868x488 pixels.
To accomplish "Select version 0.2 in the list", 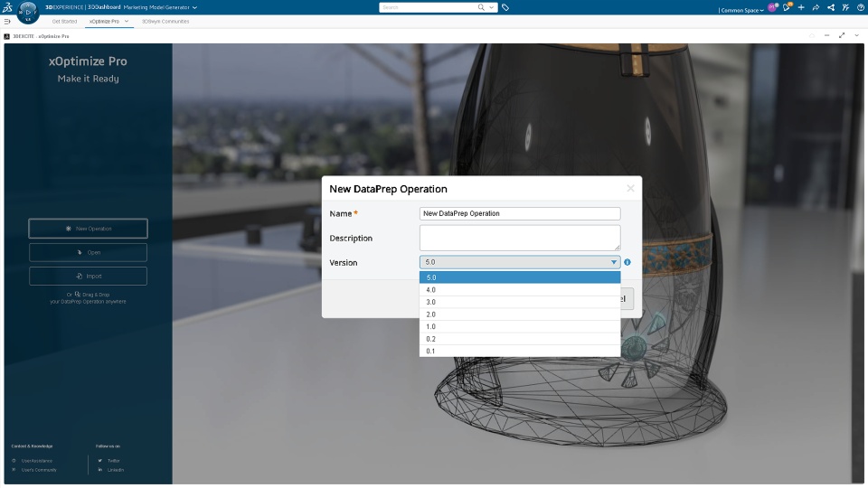I will 520,339.
